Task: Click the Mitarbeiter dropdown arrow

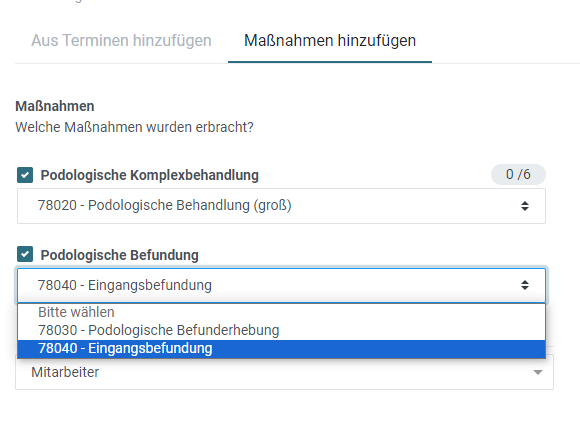Action: pos(538,372)
